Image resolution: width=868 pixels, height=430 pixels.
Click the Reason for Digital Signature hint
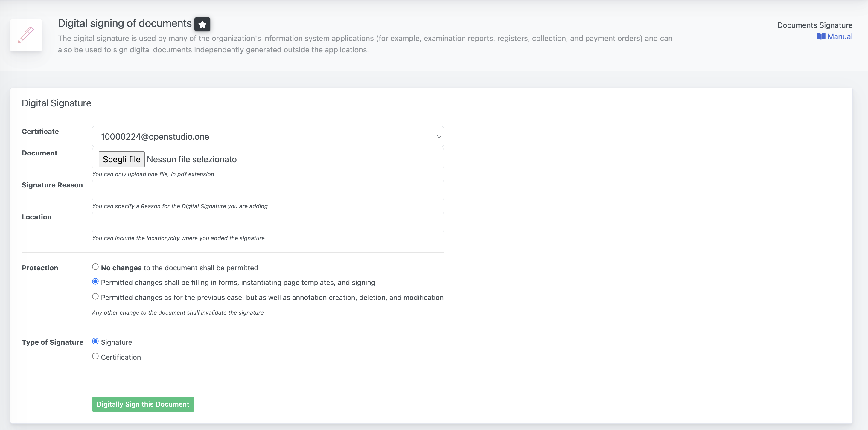(x=179, y=206)
